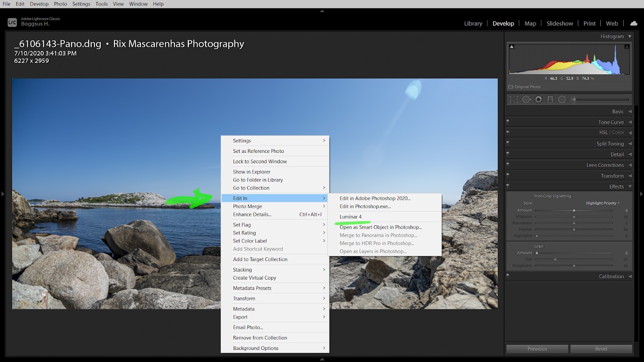Enable the Original Photo checkbox
This screenshot has width=644, height=362.
coord(511,87)
